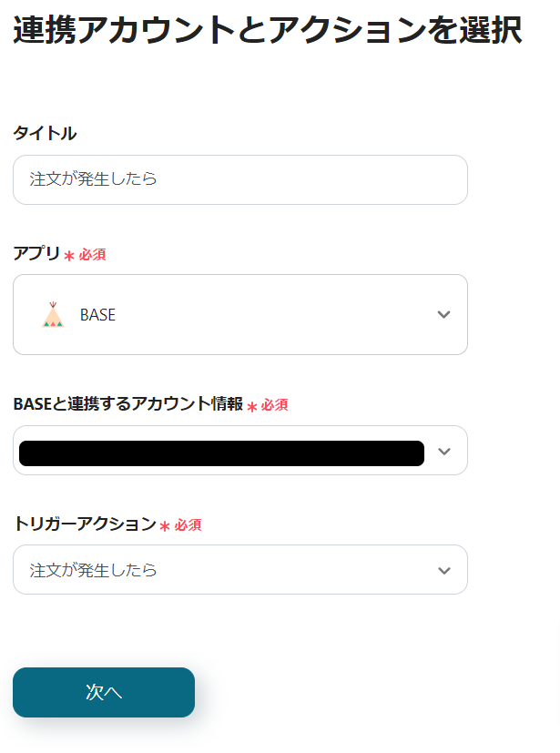Click the タイトル field label
Viewport: 560px width, 753px height.
(x=45, y=134)
